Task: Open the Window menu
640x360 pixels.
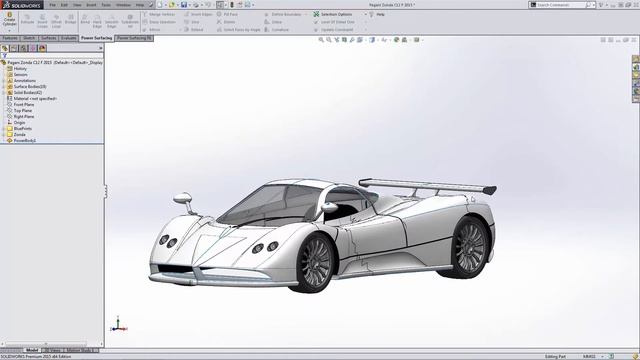Action: tap(123, 5)
